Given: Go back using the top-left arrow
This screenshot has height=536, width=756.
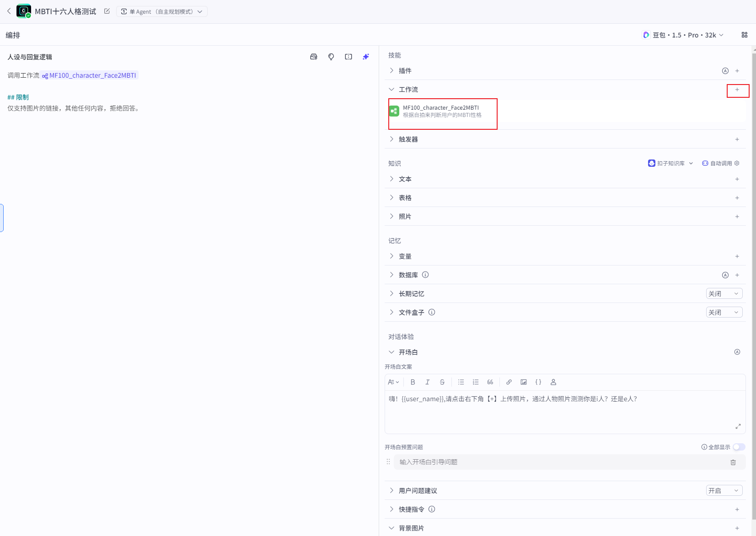Looking at the screenshot, I should 9,11.
